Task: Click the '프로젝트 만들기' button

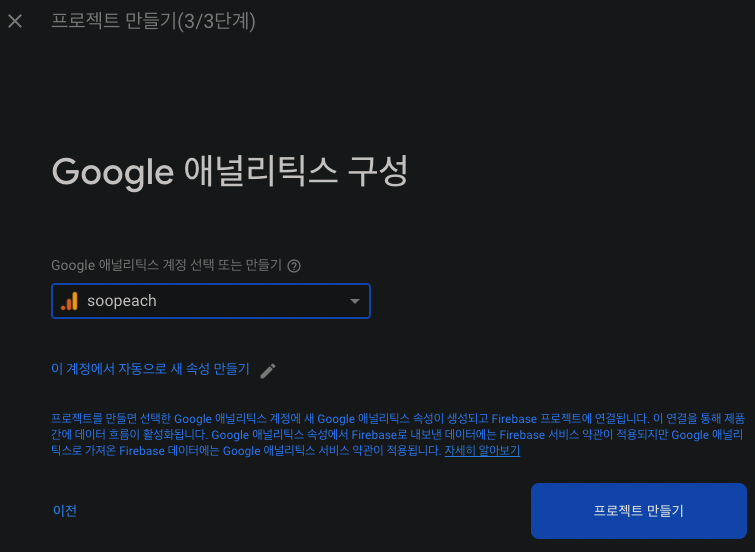Action: (x=638, y=511)
